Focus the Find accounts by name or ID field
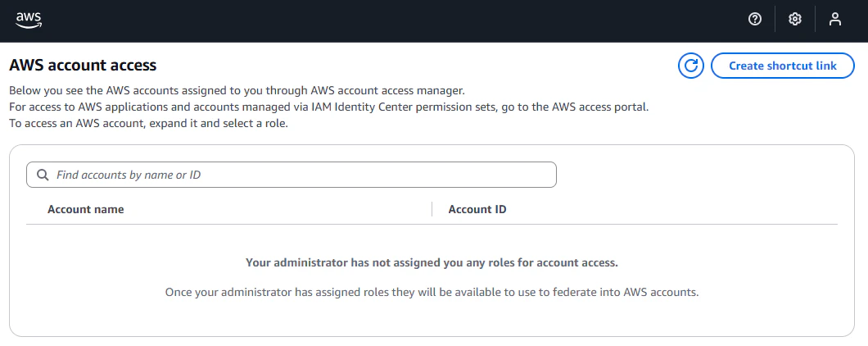This screenshot has height=346, width=868. [292, 175]
